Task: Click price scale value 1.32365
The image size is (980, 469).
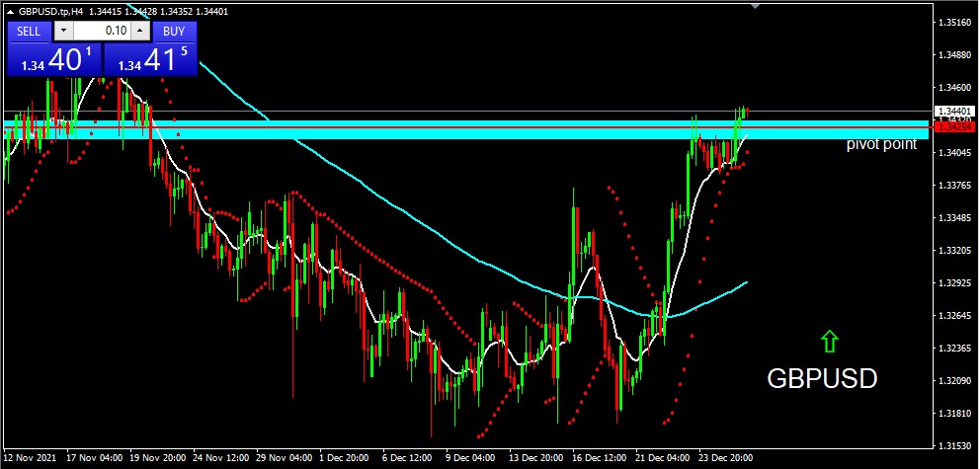Action: point(955,348)
